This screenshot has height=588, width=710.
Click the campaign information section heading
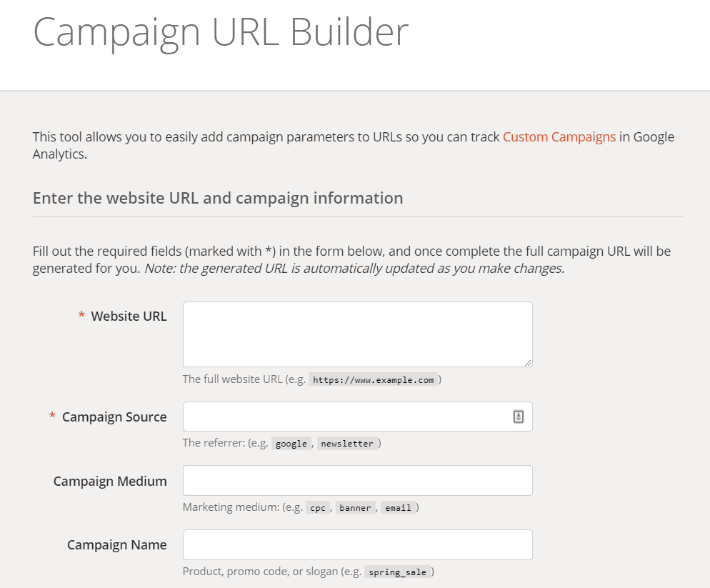tap(216, 198)
